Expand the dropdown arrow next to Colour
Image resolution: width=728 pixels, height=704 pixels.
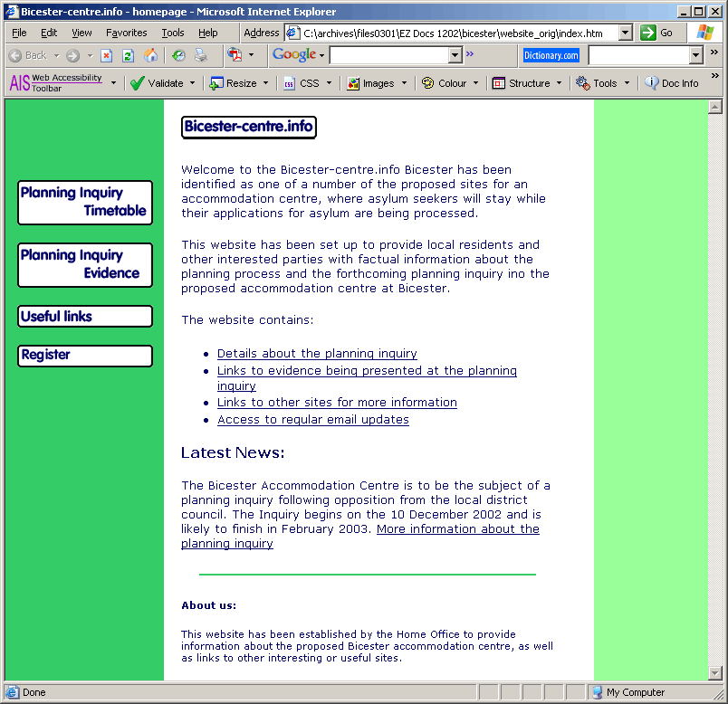coord(475,83)
